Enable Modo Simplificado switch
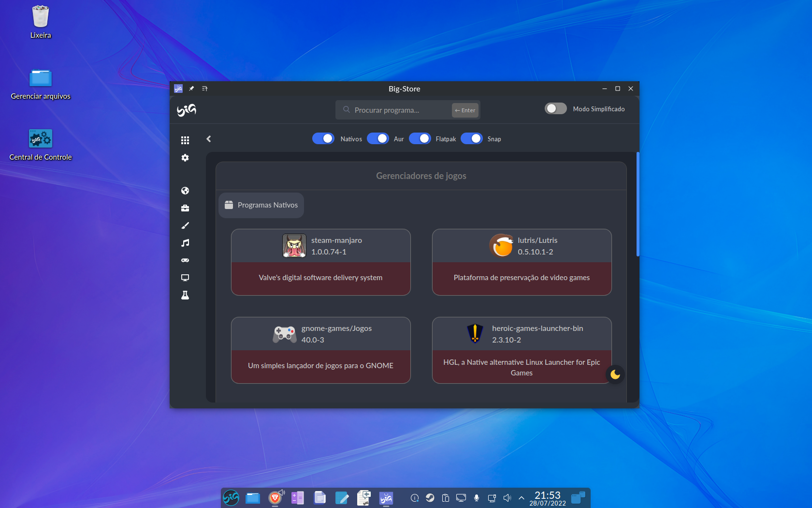This screenshot has width=812, height=508. pyautogui.click(x=556, y=108)
